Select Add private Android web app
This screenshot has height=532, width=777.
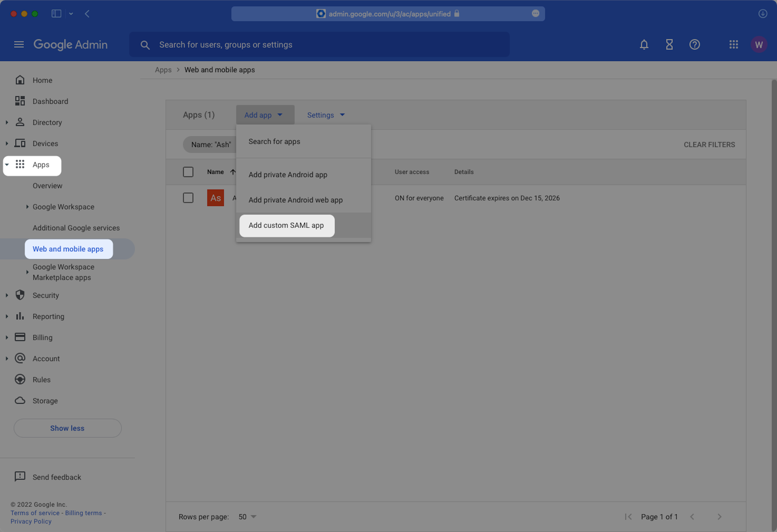[x=296, y=200]
